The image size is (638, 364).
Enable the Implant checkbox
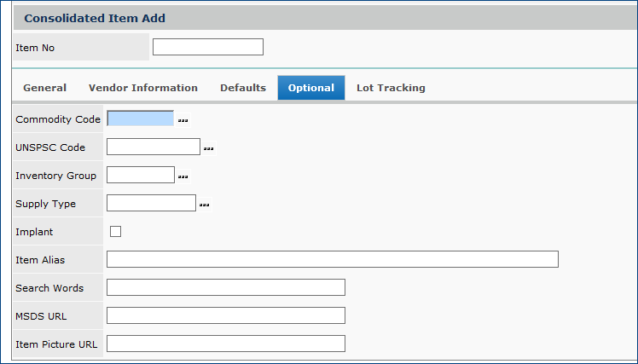coord(116,231)
